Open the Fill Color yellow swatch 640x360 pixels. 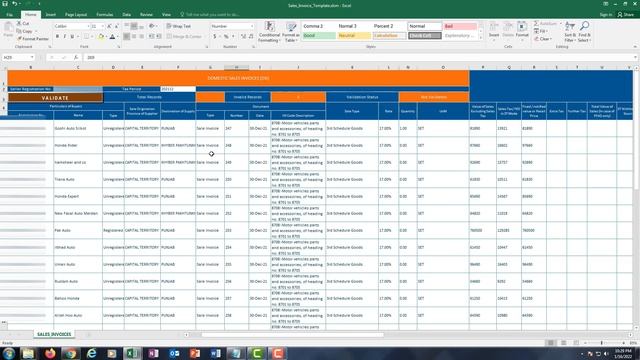[x=100, y=37]
